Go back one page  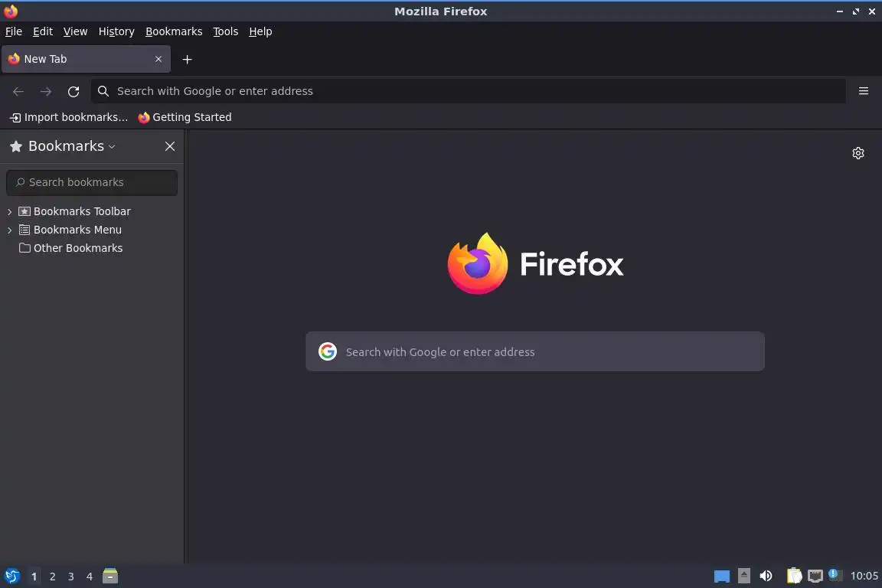click(x=18, y=91)
